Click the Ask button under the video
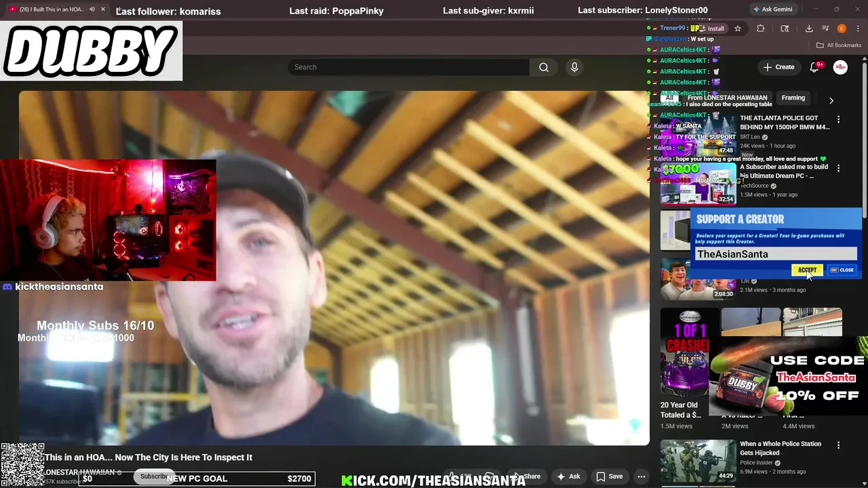The image size is (868, 488). click(x=568, y=476)
